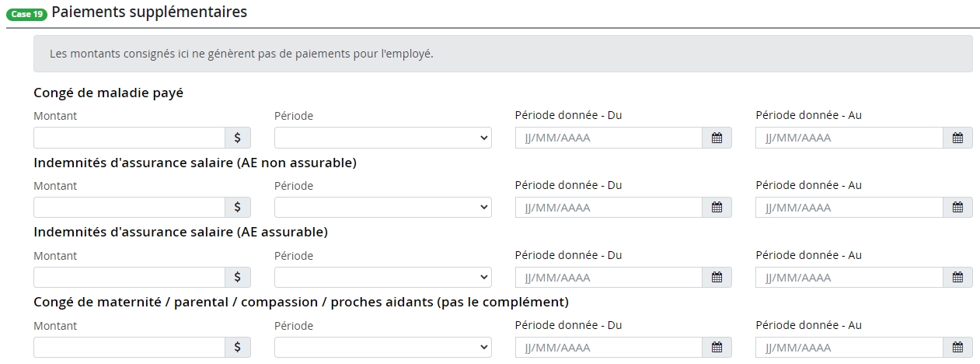Expand Période dropdown for Congé de maternité

coord(382,348)
